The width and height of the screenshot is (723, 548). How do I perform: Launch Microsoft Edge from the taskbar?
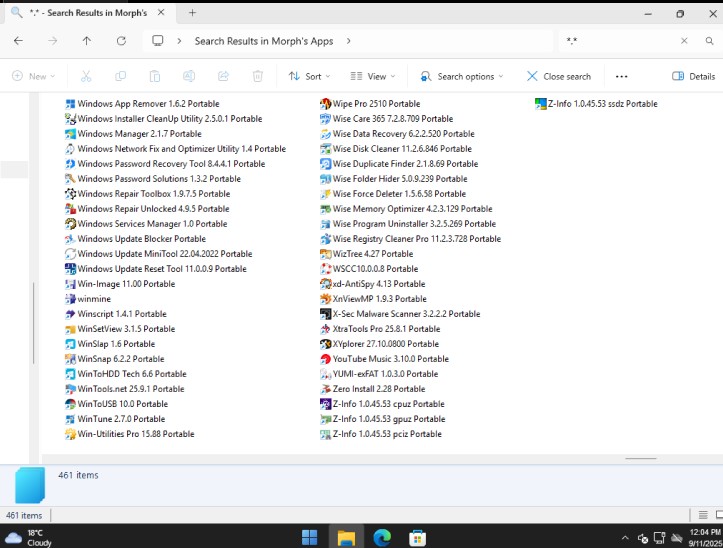point(382,537)
